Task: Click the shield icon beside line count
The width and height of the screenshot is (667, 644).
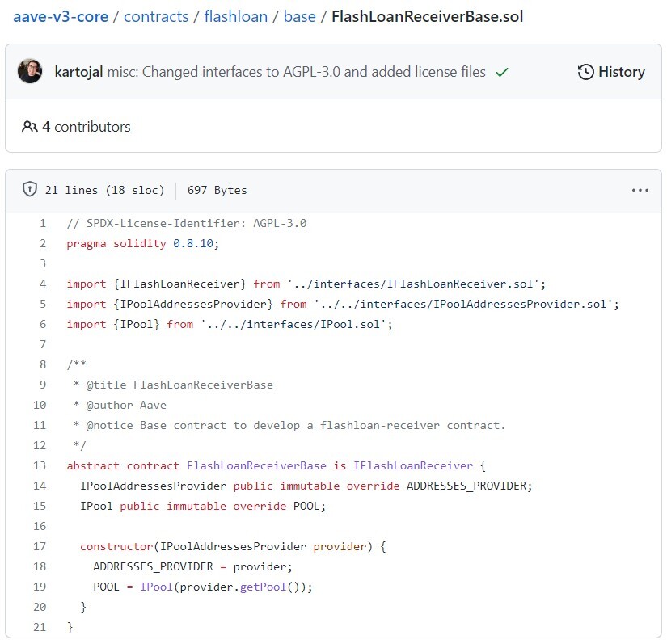Action: tap(30, 190)
